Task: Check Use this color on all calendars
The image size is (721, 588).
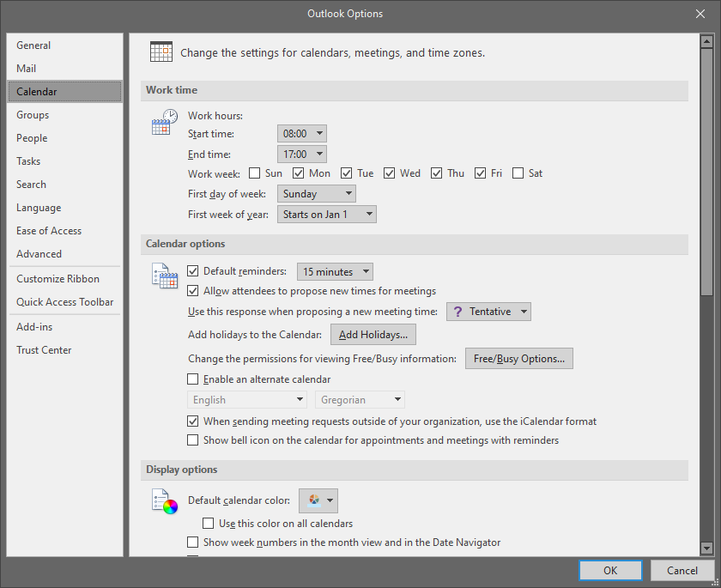Action: pos(209,523)
